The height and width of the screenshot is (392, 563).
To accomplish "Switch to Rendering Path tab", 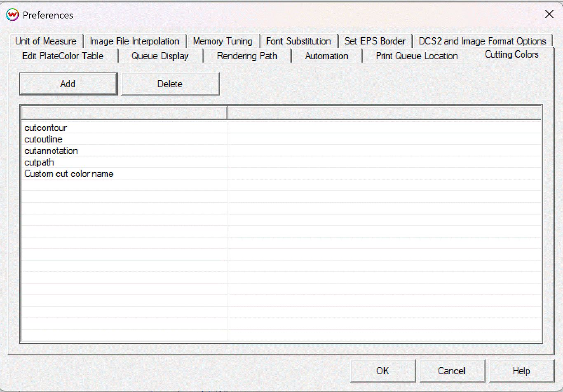I will (247, 56).
